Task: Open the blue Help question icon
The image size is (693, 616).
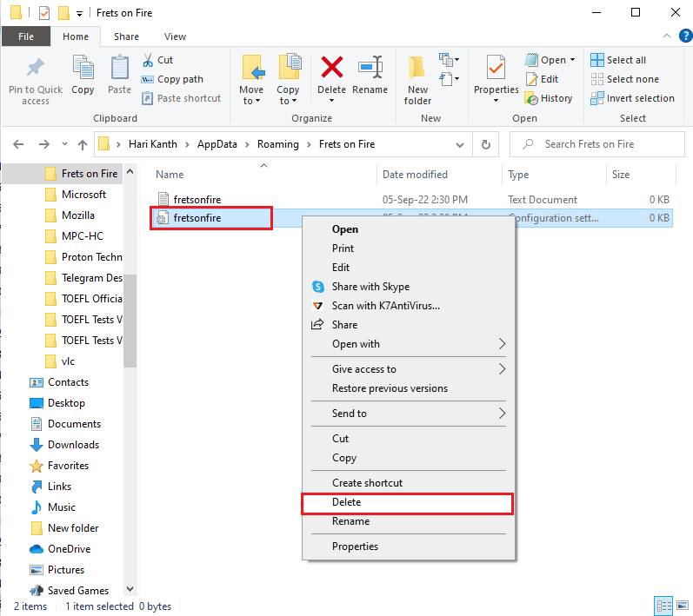Action: (685, 36)
